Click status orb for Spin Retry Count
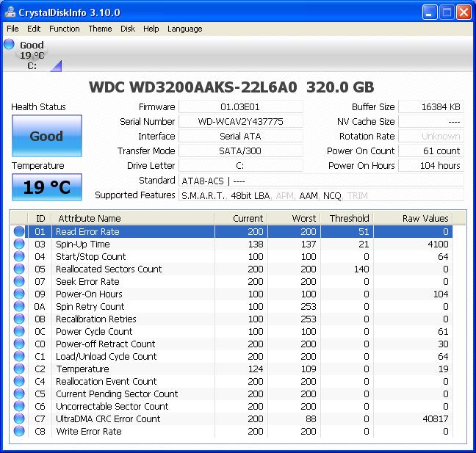Viewport: 476px width, 453px height. coord(19,306)
